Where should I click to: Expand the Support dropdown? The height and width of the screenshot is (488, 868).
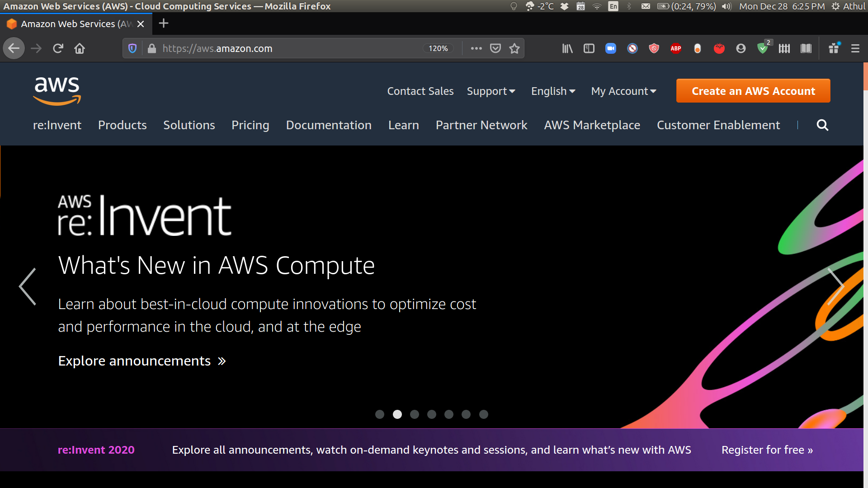pos(491,91)
